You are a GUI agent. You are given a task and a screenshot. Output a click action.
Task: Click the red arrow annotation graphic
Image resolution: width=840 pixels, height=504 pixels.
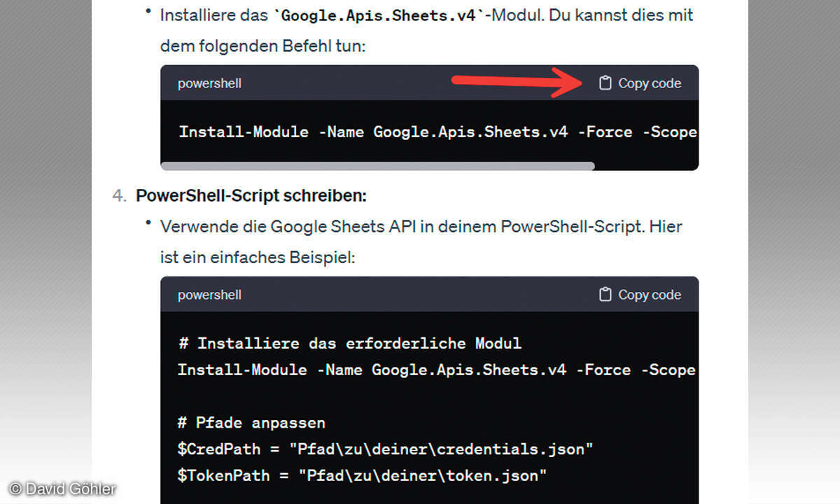(x=518, y=82)
